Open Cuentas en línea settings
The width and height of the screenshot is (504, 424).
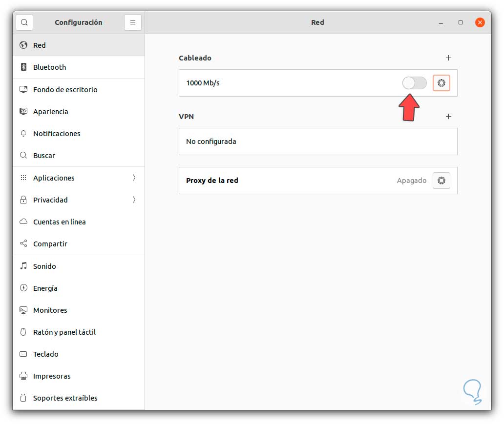coord(59,222)
